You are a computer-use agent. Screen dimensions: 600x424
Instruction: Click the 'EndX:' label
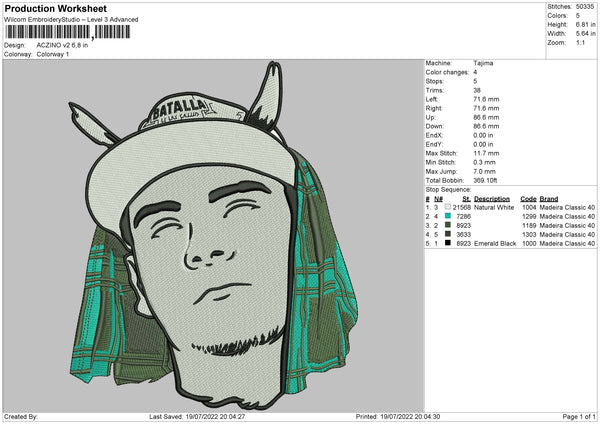click(434, 135)
